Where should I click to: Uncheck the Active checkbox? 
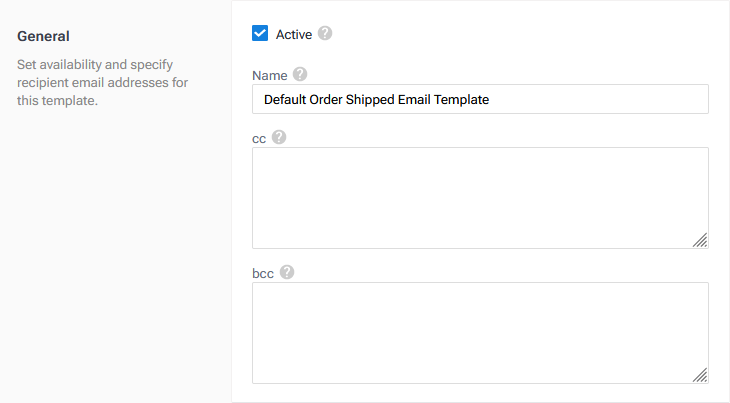[x=260, y=34]
